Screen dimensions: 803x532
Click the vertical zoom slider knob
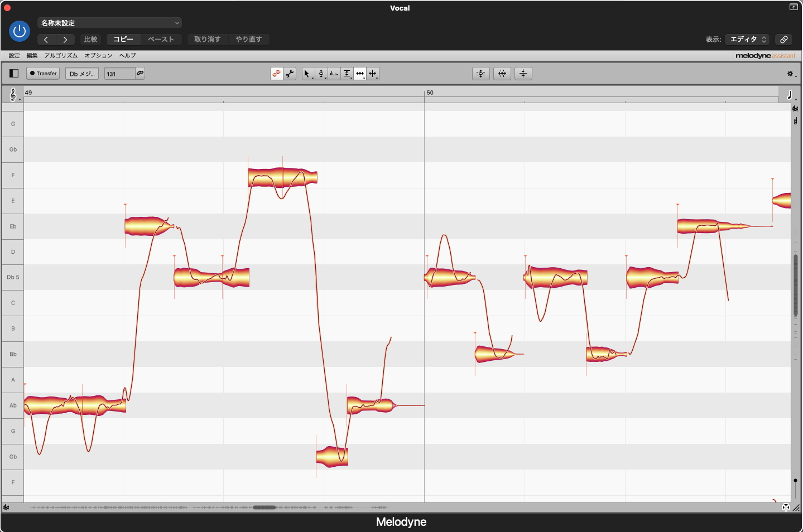[x=795, y=480]
